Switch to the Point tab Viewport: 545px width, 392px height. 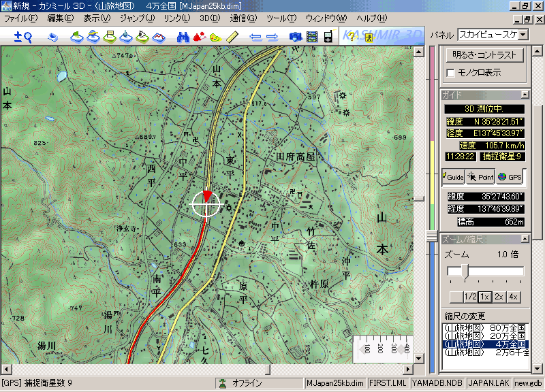pyautogui.click(x=481, y=177)
